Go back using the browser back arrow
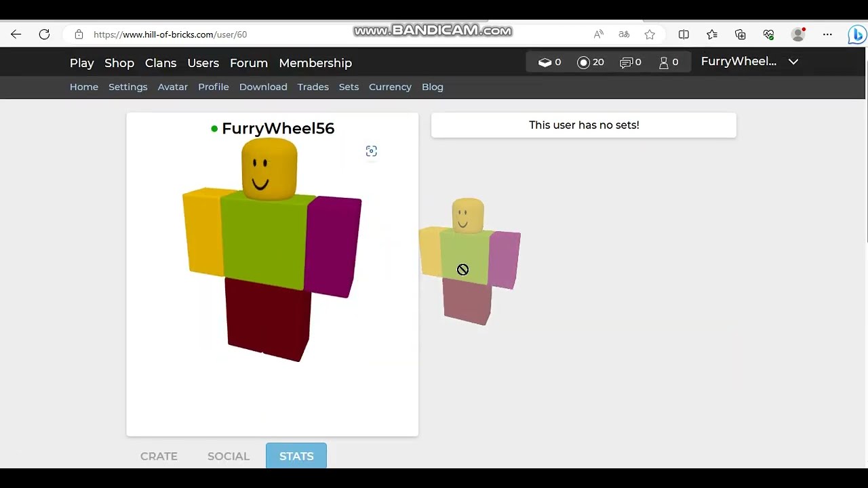Image resolution: width=868 pixels, height=488 pixels. click(x=16, y=35)
